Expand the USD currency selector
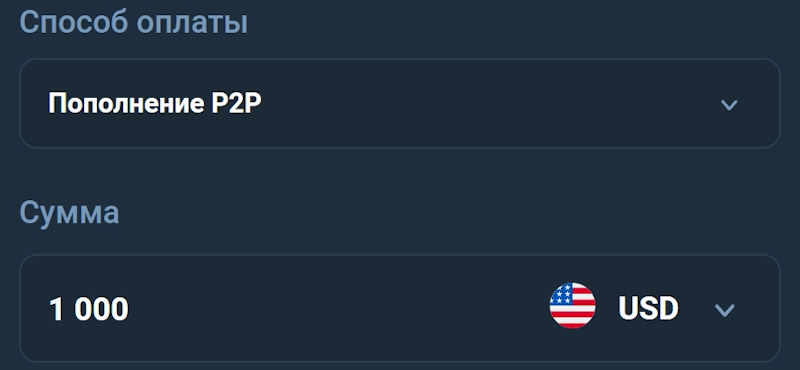This screenshot has width=800, height=370. pos(642,308)
